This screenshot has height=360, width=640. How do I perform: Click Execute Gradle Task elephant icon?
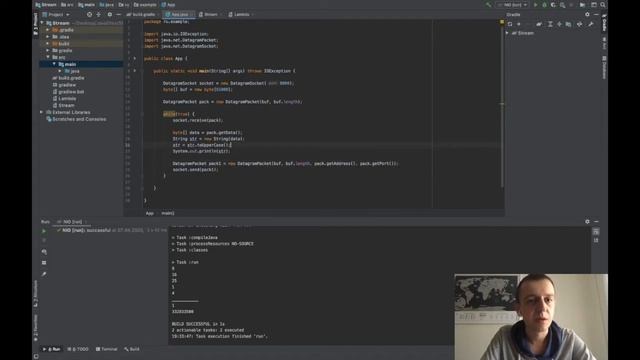(539, 24)
